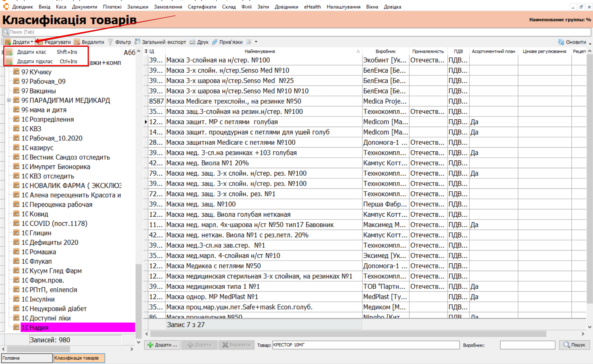
Task: Expand the ПАРАДИГМАИ МЕДИКАРД tree node
Action: tap(9, 100)
